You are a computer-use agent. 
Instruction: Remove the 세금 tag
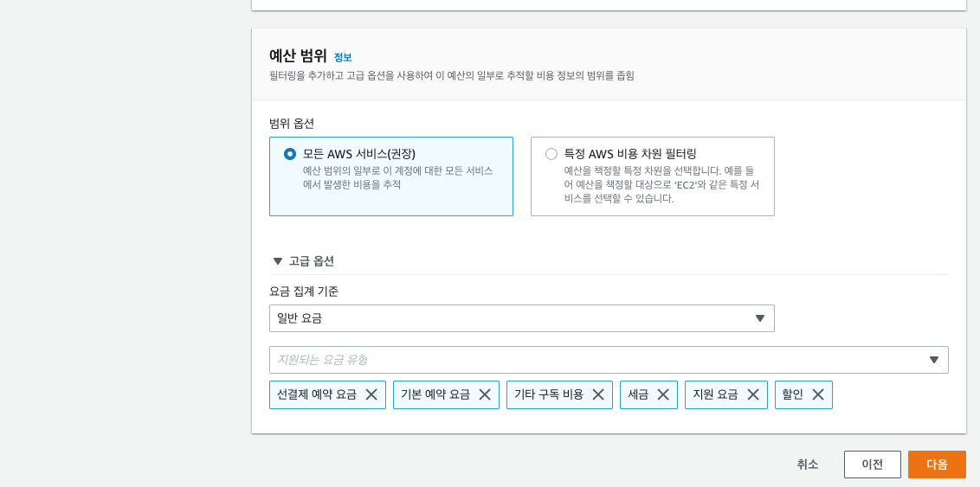coord(663,394)
